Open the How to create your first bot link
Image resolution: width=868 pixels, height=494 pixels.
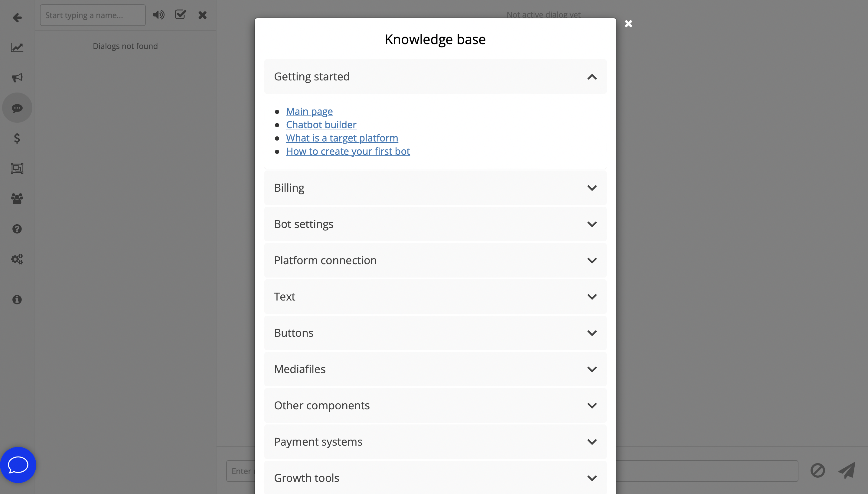pos(348,151)
